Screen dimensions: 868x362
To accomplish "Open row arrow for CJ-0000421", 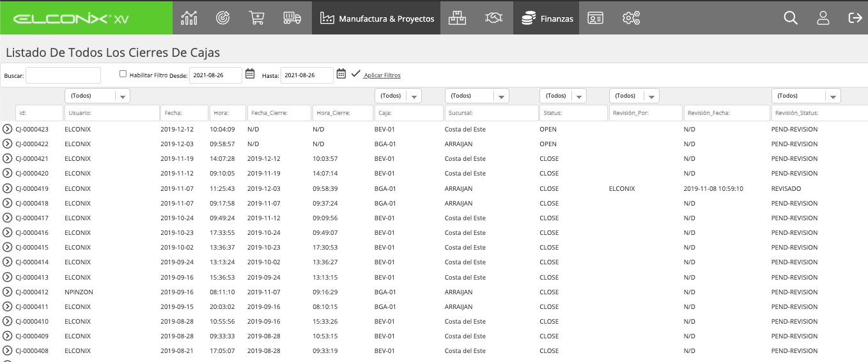I will coord(8,158).
